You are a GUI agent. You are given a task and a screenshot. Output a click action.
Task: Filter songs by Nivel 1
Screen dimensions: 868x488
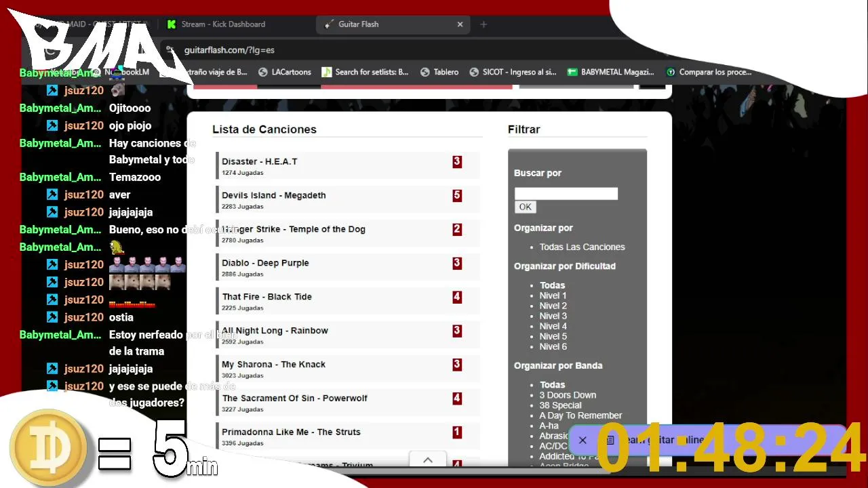(553, 296)
